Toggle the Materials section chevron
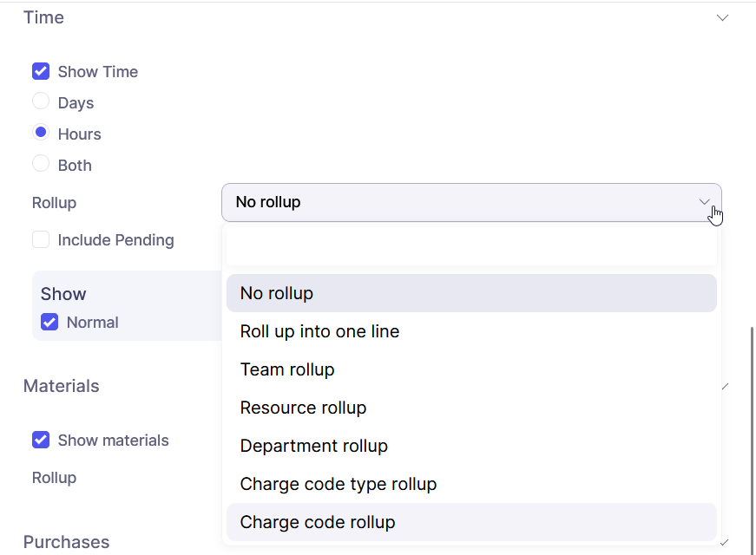Image resolution: width=756 pixels, height=555 pixels. pos(724,386)
